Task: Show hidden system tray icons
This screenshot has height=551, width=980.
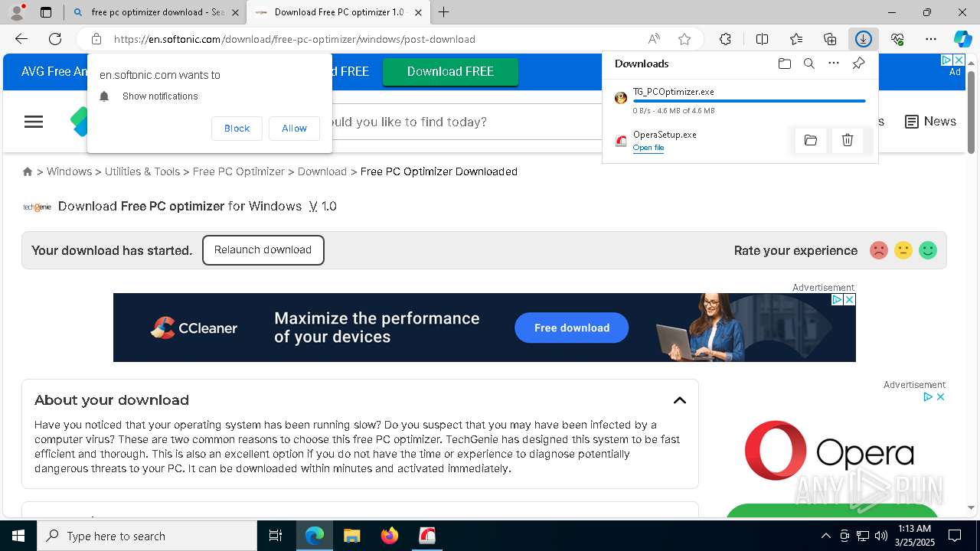Action: (x=825, y=536)
